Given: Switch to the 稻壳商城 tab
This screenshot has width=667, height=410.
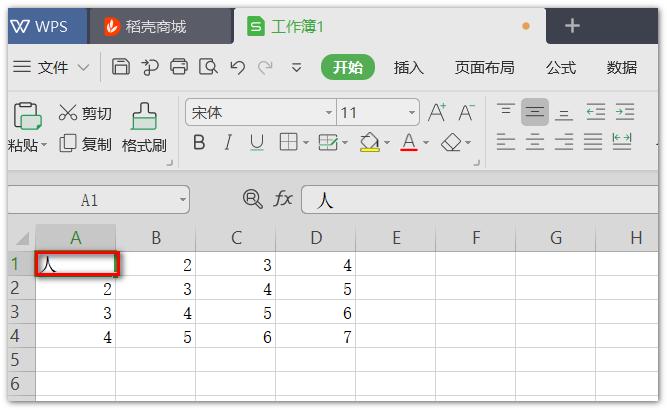Looking at the screenshot, I should [x=161, y=26].
